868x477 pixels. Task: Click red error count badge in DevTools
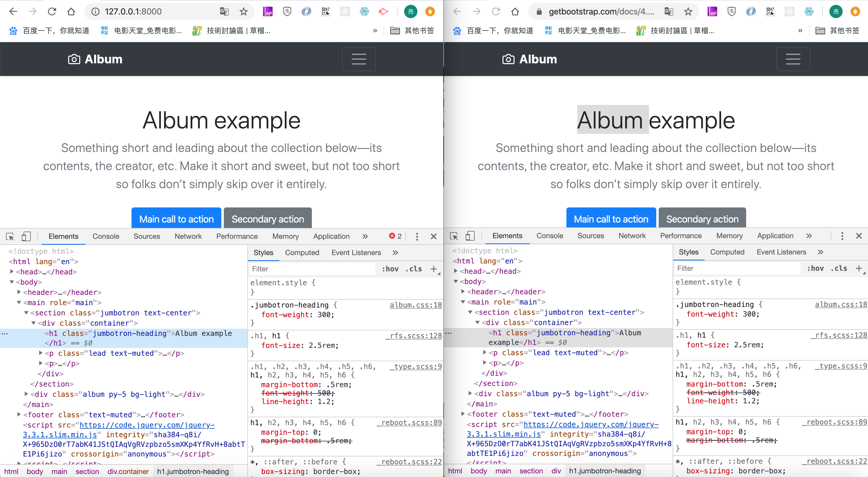(395, 236)
